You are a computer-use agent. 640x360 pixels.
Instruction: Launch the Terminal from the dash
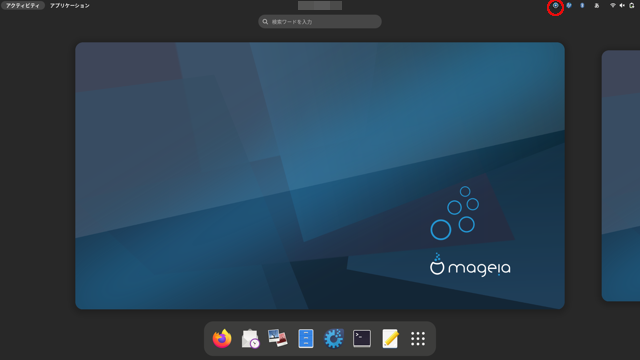(362, 338)
